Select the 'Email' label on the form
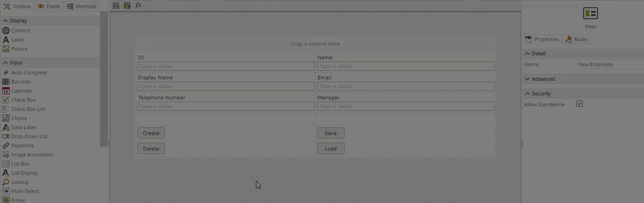Viewport: 644px width, 203px height. coord(325,78)
